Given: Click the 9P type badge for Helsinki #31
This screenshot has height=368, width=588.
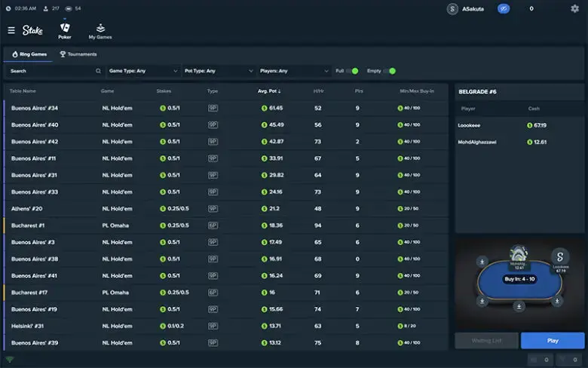Looking at the screenshot, I should click(213, 326).
